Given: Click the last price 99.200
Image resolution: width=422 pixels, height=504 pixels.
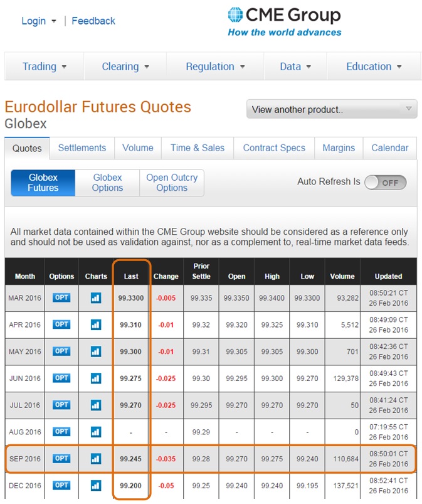Looking at the screenshot, I should coord(130,486).
